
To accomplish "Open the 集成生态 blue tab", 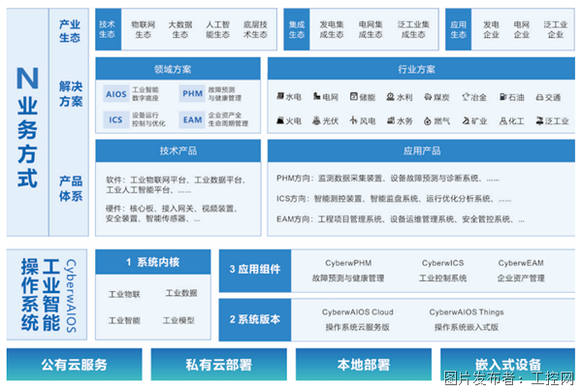I will pyautogui.click(x=297, y=29).
